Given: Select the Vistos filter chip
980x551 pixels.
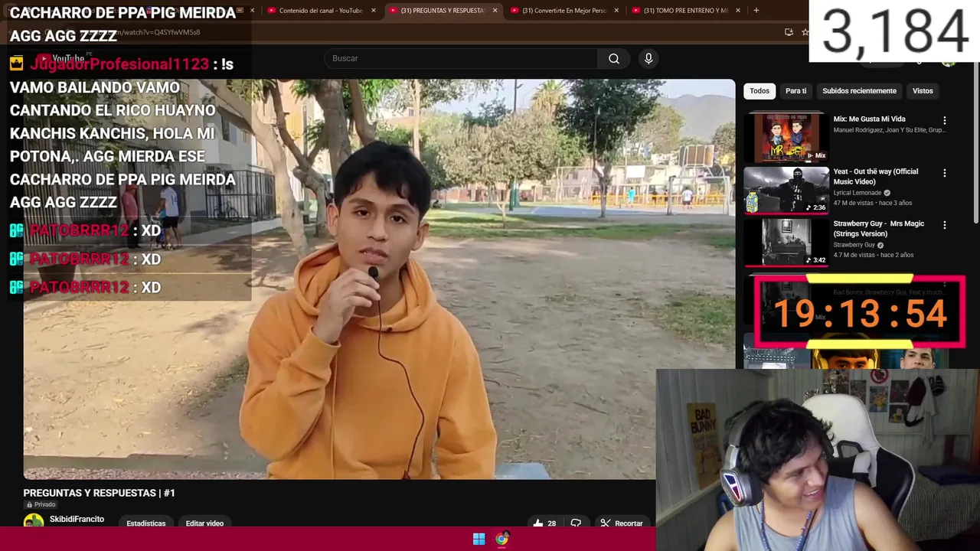Looking at the screenshot, I should pyautogui.click(x=923, y=91).
